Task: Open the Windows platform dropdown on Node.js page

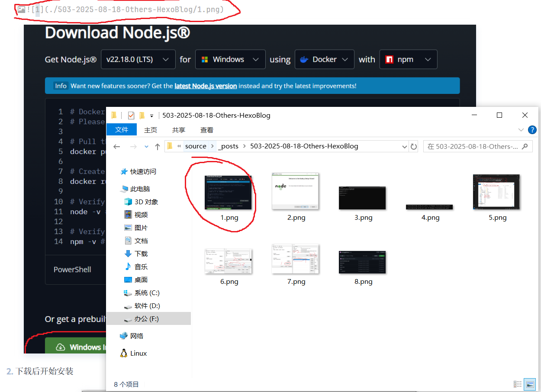Action: pos(230,59)
